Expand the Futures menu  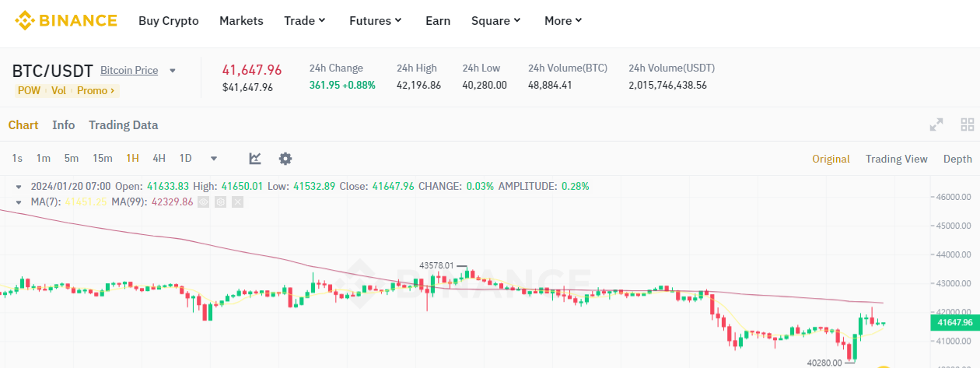click(x=376, y=21)
